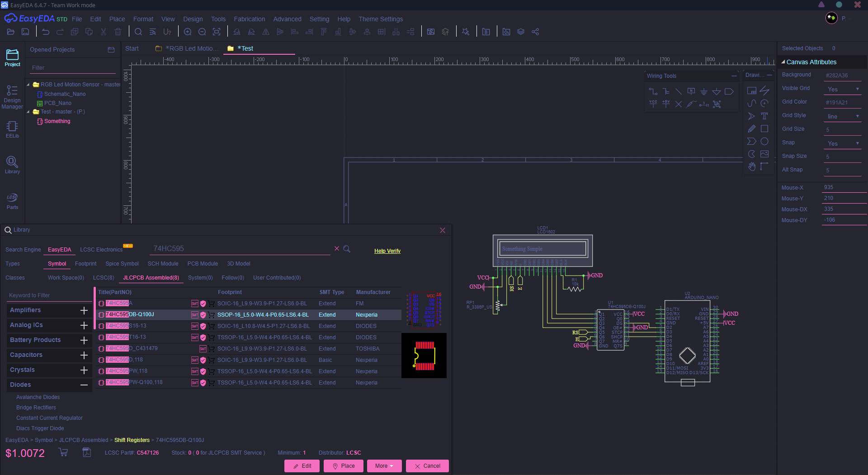Viewport: 868px width, 475px height.
Task: Open the Visible Grid dropdown
Action: [x=842, y=89]
